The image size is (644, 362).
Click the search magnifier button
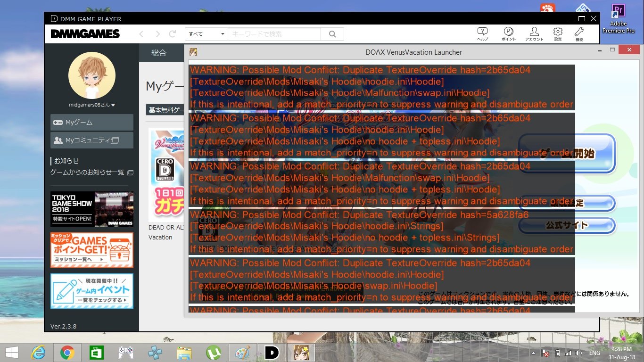pos(332,34)
